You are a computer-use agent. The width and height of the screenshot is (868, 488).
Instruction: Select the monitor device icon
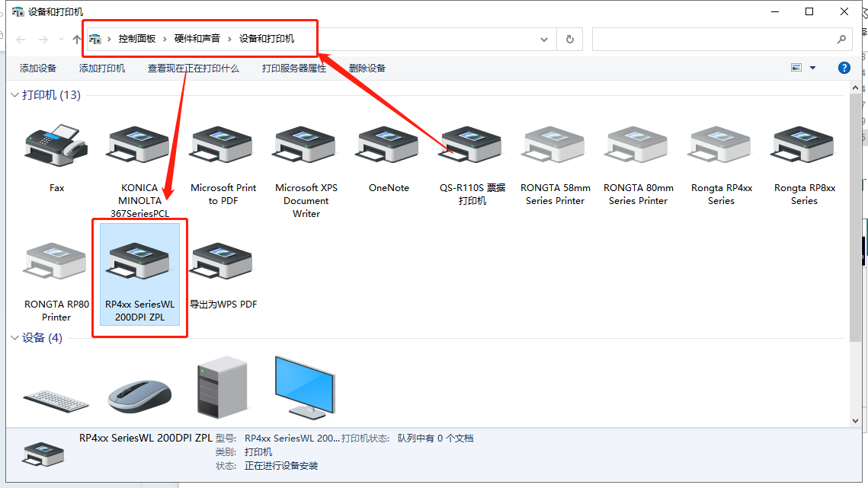pos(305,387)
